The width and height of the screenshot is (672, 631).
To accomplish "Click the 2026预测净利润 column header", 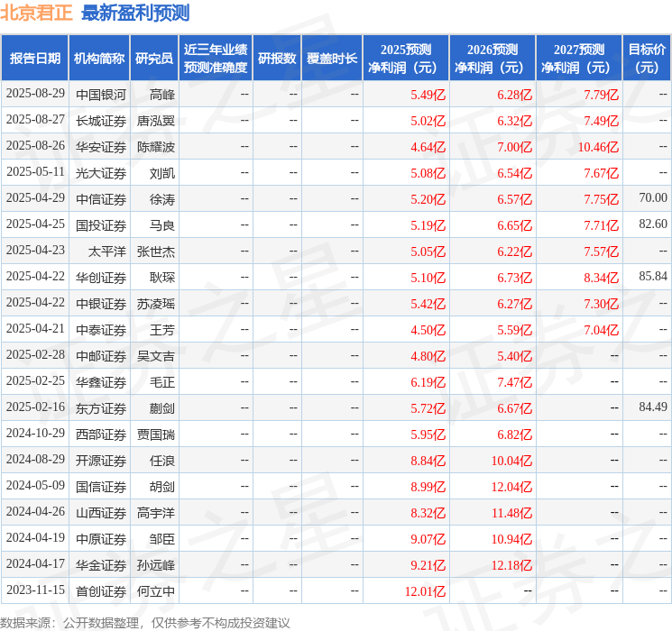I will pyautogui.click(x=492, y=59).
